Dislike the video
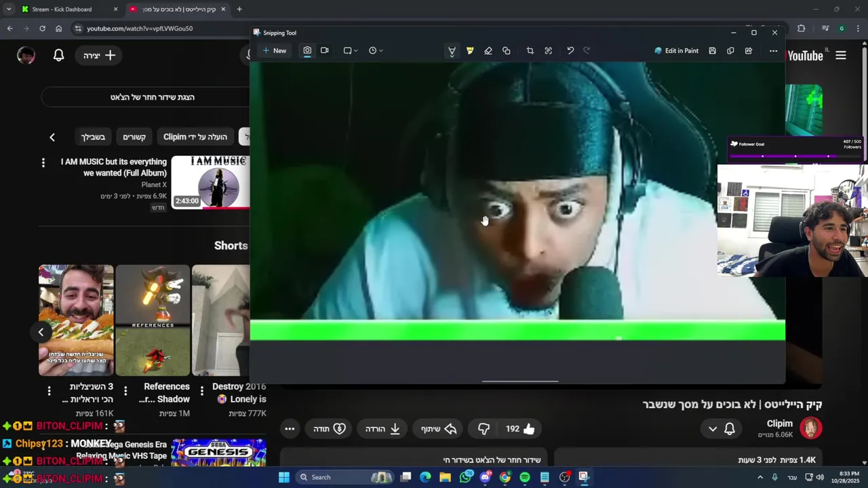Viewport: 868px width, 488px height. [x=484, y=428]
